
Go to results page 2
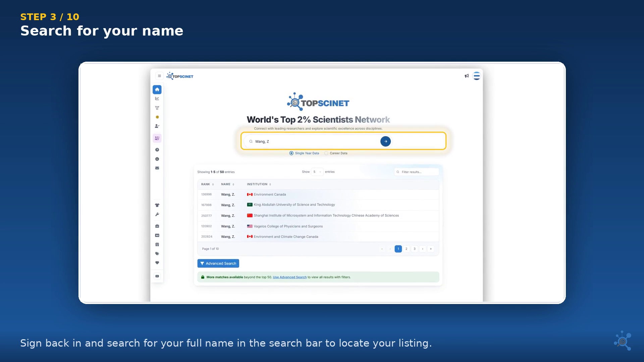click(x=406, y=249)
